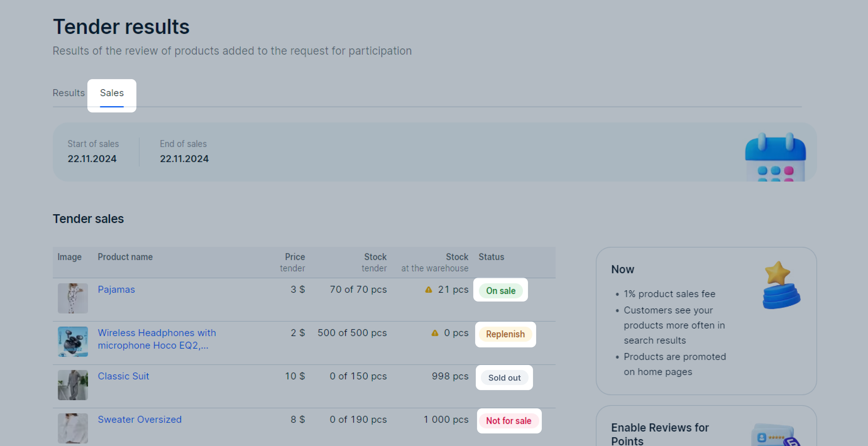Click the 3 $ price of Pajamas

coord(298,289)
